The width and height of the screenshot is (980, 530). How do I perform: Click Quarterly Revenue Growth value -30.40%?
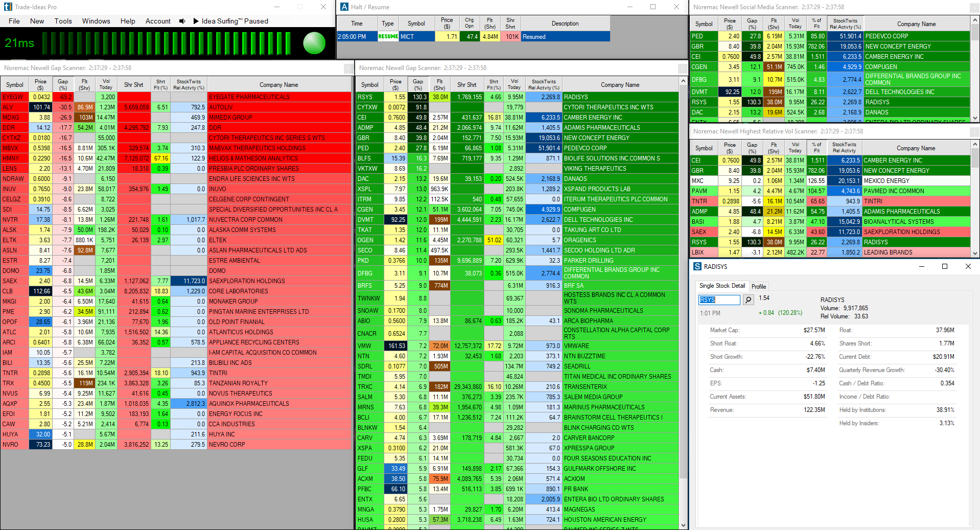[x=944, y=370]
